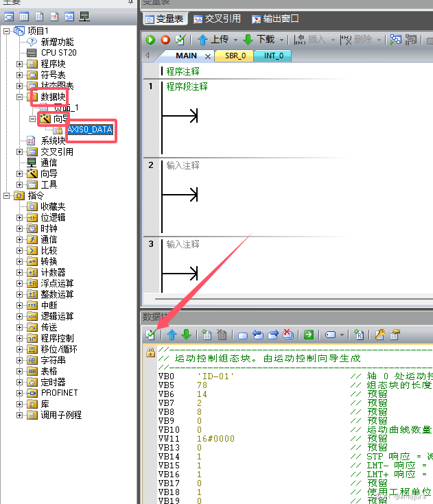This screenshot has height=504, width=433.
Task: Click data block download green arrow
Action: pyautogui.click(x=186, y=335)
